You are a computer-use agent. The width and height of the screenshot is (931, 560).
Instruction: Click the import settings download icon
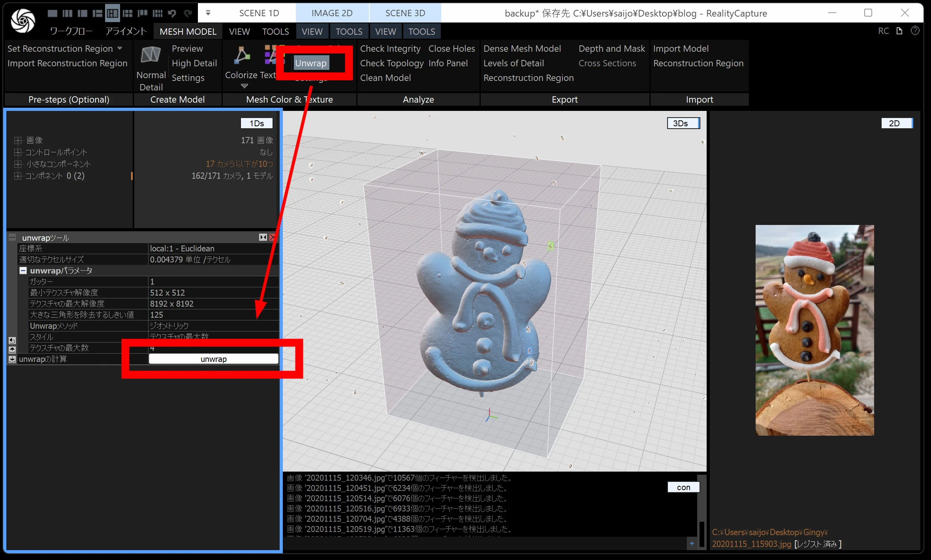(12, 359)
